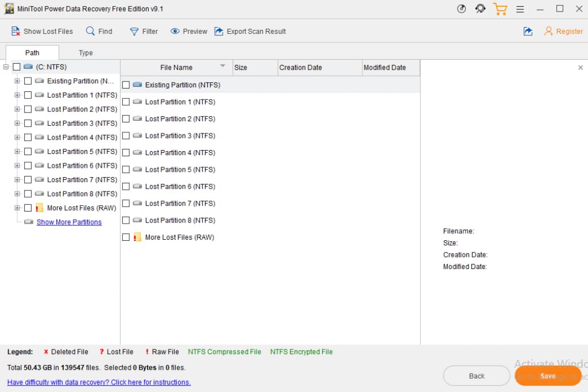This screenshot has height=392, width=588.
Task: Check Lost Partition 5 checkbox in file list
Action: tap(126, 170)
